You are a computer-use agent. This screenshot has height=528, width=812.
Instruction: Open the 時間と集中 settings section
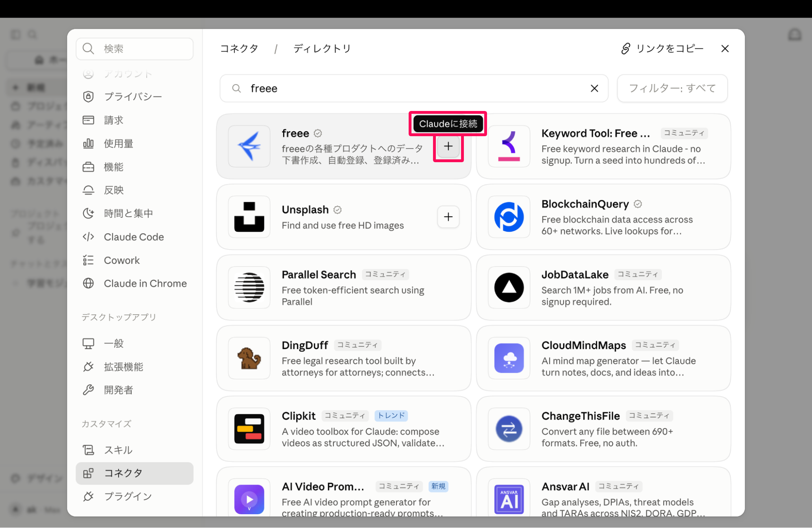[134, 213]
